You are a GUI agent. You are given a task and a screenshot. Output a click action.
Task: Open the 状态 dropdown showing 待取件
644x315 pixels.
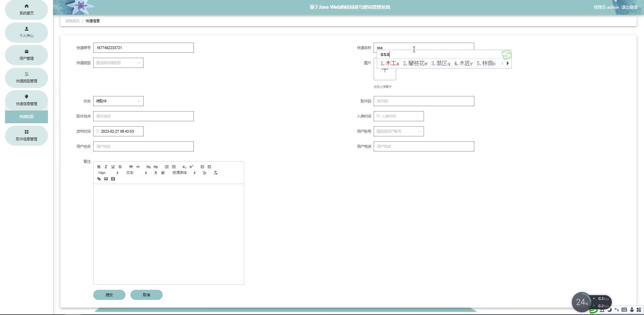tap(118, 101)
